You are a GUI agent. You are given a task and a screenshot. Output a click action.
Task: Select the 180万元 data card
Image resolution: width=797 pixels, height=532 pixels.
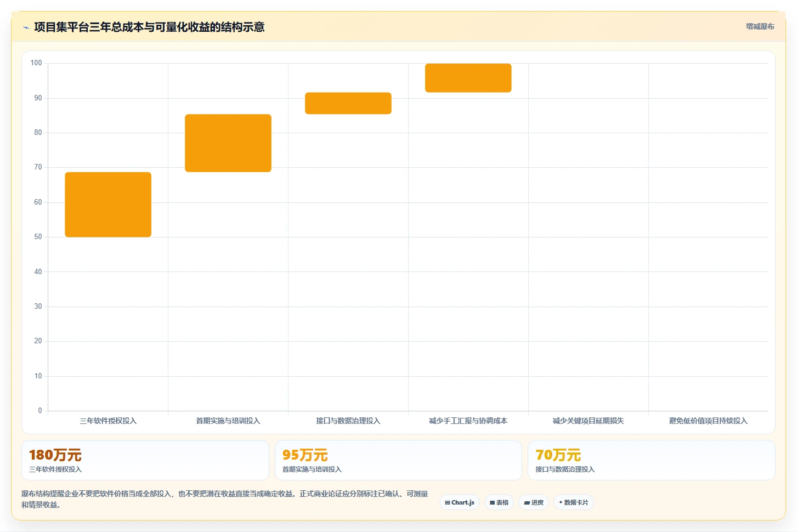(x=145, y=460)
